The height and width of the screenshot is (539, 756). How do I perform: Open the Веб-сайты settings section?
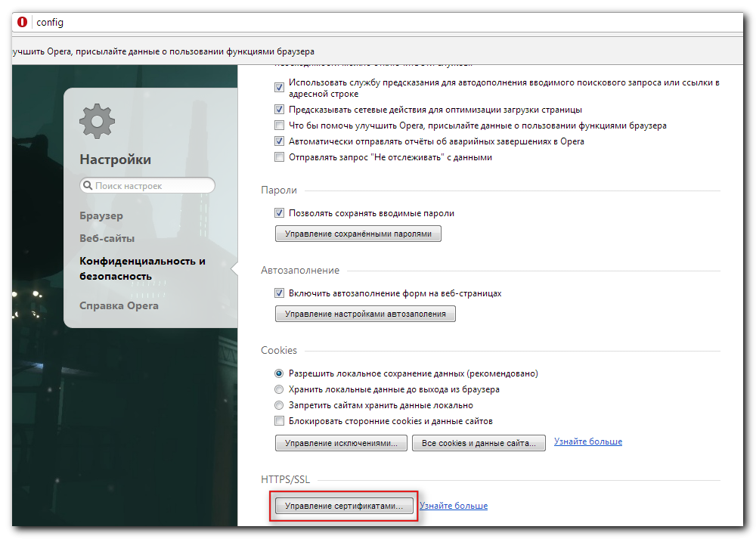pyautogui.click(x=107, y=239)
